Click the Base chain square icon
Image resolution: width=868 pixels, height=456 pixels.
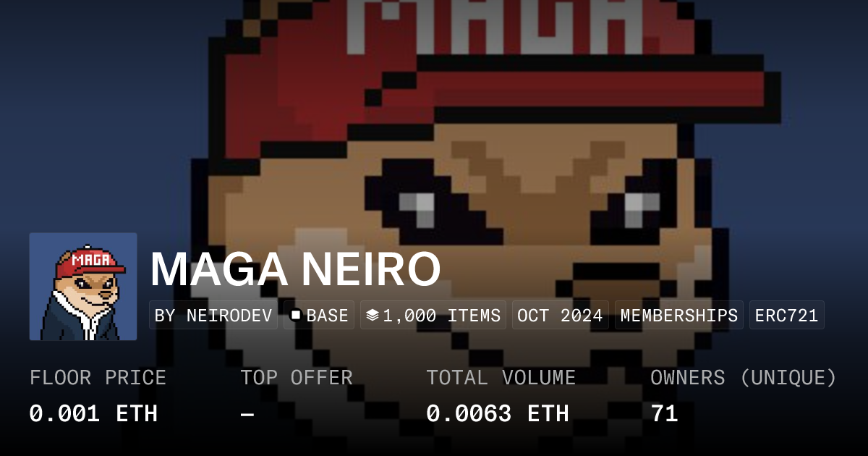coord(295,316)
